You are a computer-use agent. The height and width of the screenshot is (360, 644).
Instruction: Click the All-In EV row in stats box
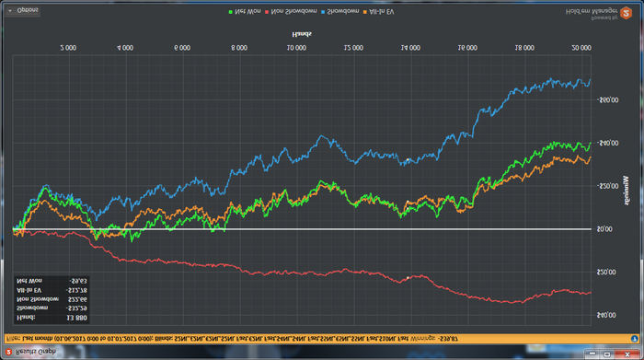pos(52,291)
